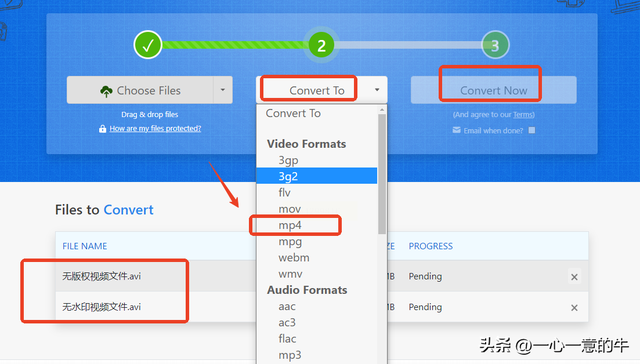Click the step 2 circle indicator

point(322,45)
